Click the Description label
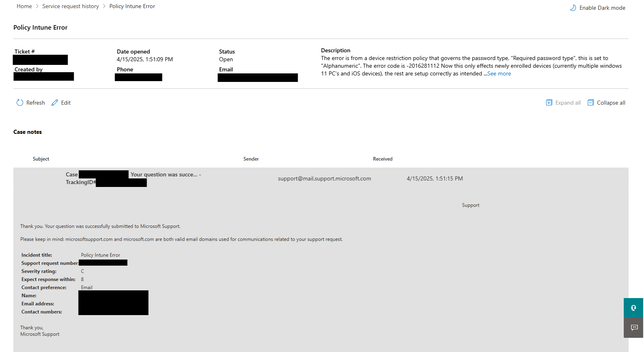The image size is (644, 352). click(x=336, y=50)
